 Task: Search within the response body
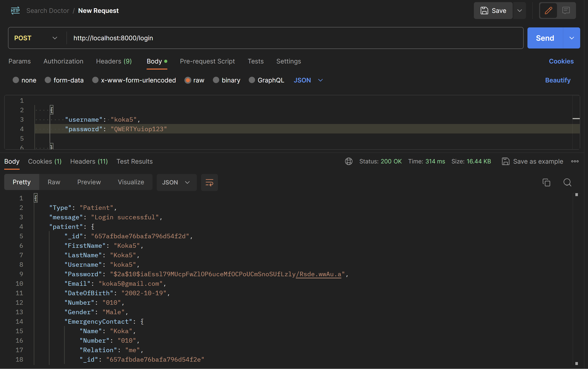(x=567, y=182)
